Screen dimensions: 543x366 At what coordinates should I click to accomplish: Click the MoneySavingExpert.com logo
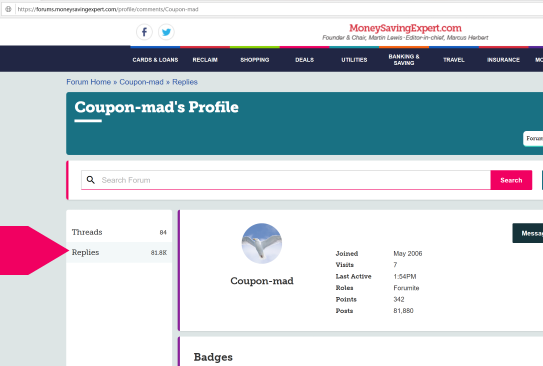point(405,28)
